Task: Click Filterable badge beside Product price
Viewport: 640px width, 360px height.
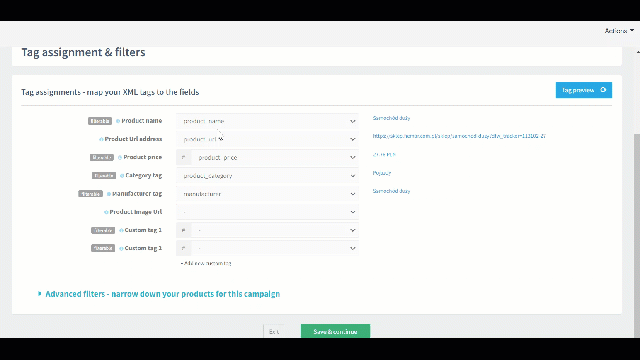Action: pos(102,158)
